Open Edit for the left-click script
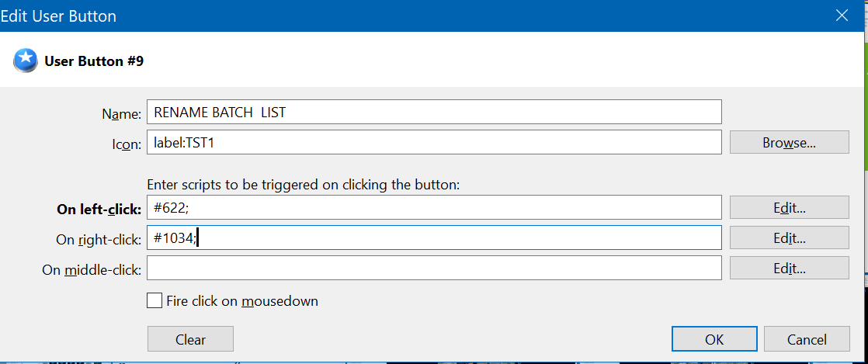The width and height of the screenshot is (868, 364). [x=789, y=207]
